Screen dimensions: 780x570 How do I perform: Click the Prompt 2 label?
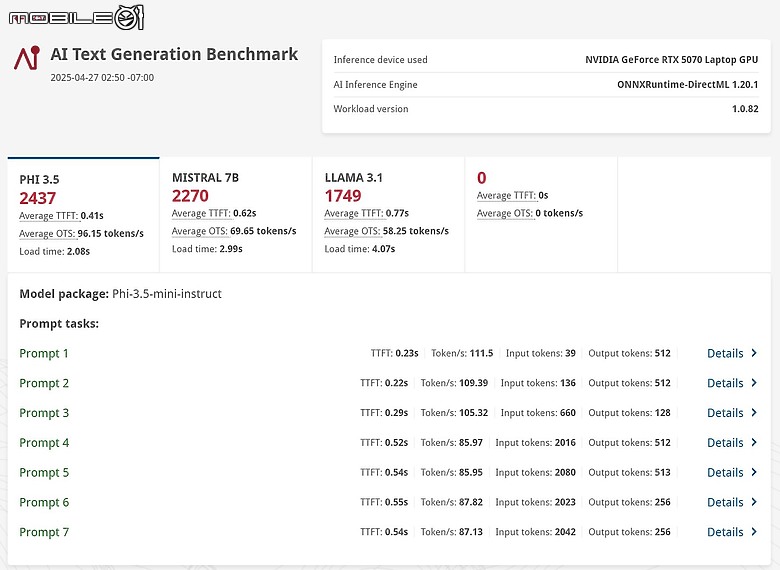44,383
